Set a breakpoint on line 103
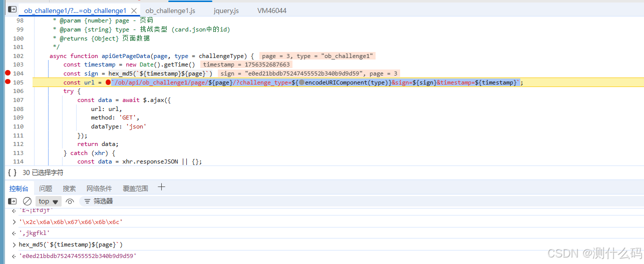The image size is (644, 264). 19,64
